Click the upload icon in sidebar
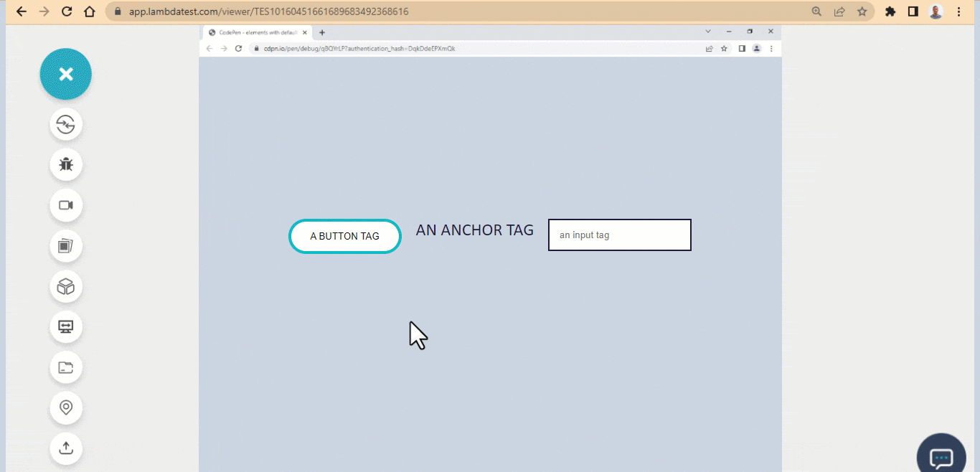Image resolution: width=980 pixels, height=472 pixels. point(66,448)
